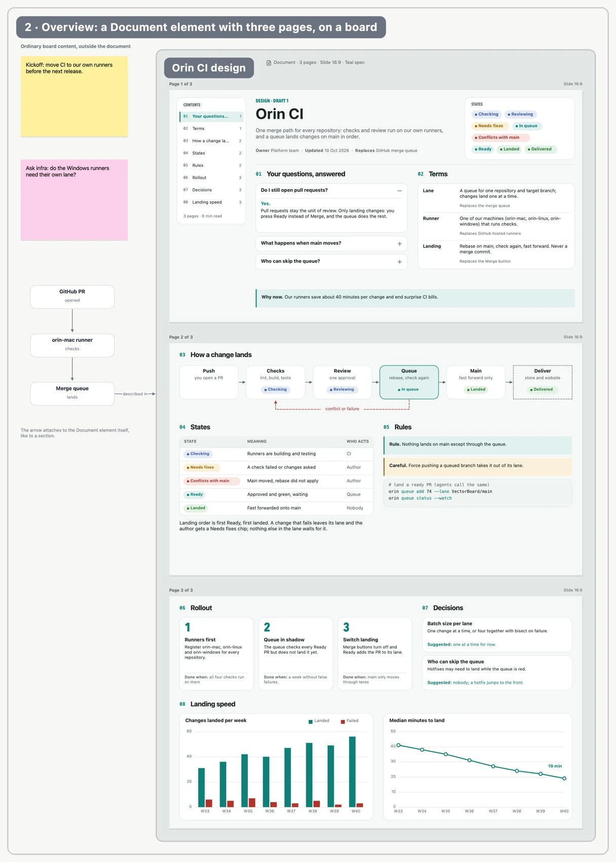Click the "3 pages · 6 min read" footer text
Viewport: 616px width, 862px height.
coord(203,217)
